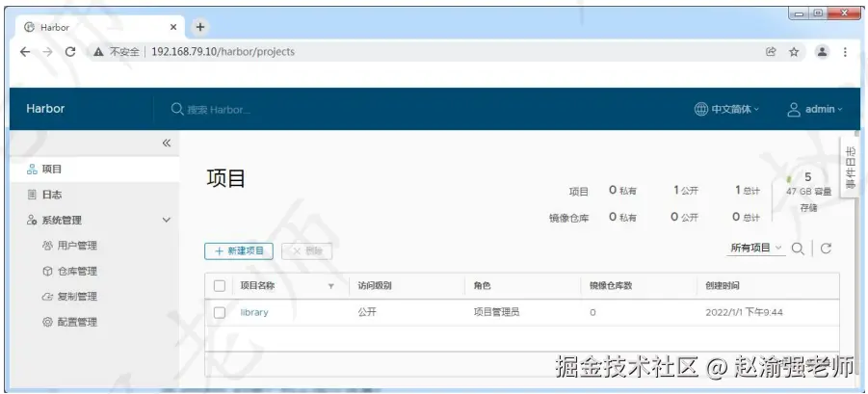Click the 用户管理 users icon
Image resolution: width=868 pixels, height=394 pixels.
(x=47, y=245)
